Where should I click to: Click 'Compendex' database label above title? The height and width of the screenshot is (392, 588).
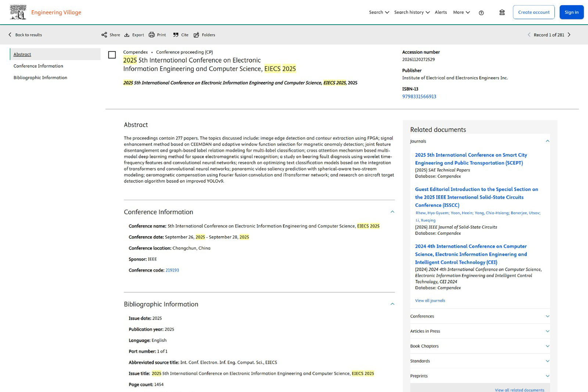coord(135,52)
